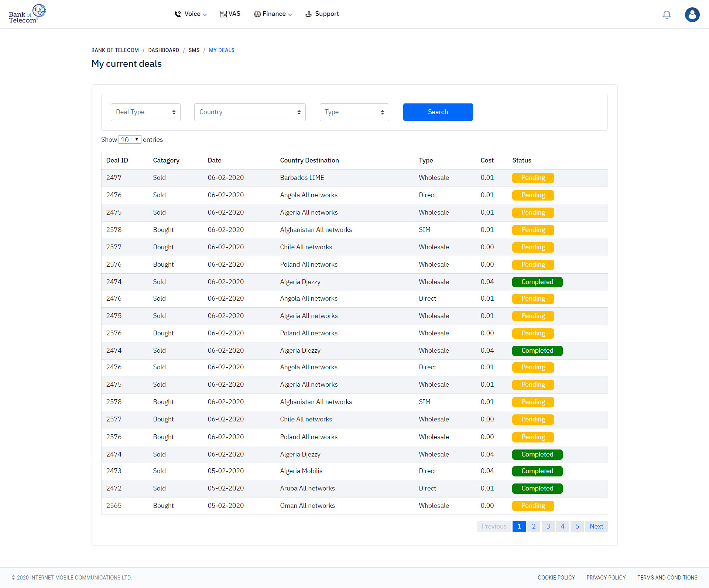
Task: Click the VAS grid icon
Action: 223,14
